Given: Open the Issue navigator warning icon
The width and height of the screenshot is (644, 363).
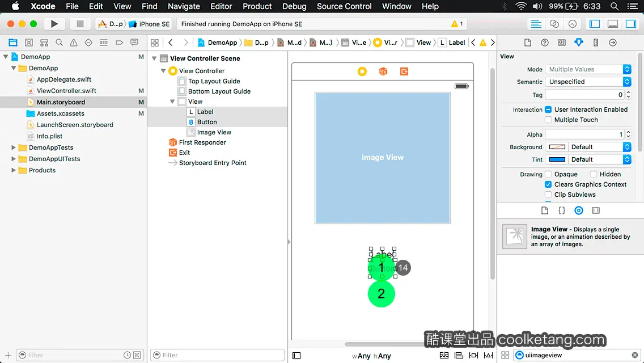Looking at the screenshot, I should [x=74, y=43].
